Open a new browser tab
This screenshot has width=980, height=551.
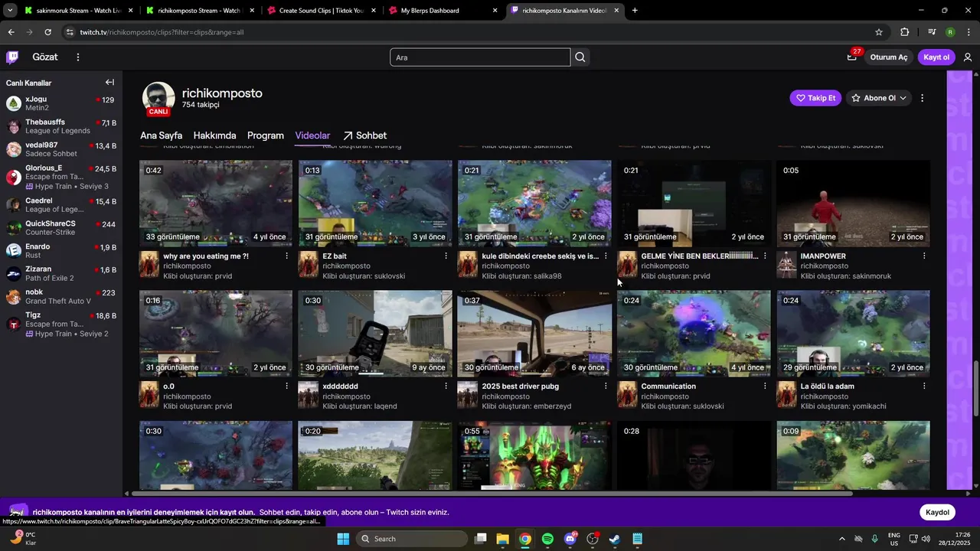click(635, 11)
